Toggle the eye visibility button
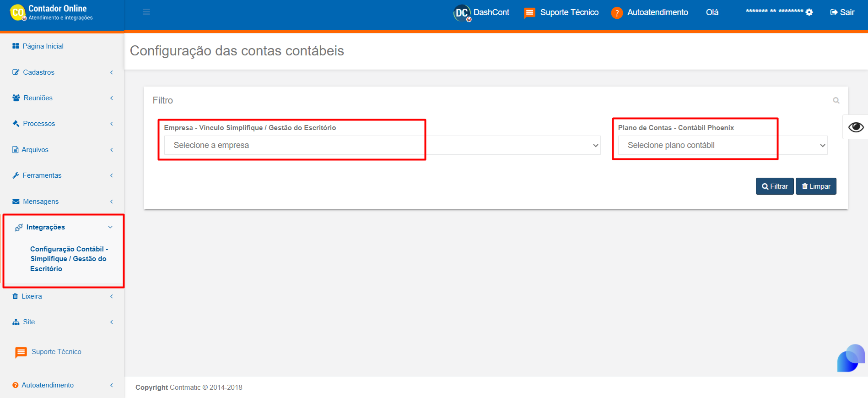This screenshot has width=868, height=398. 856,127
